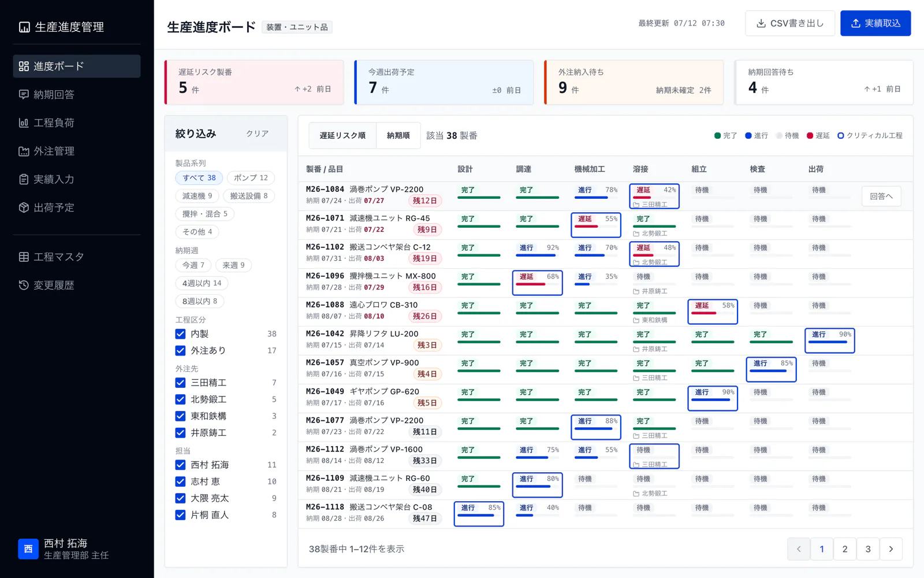924x578 pixels.
Task: Clear filters with クリア
Action: pos(258,134)
